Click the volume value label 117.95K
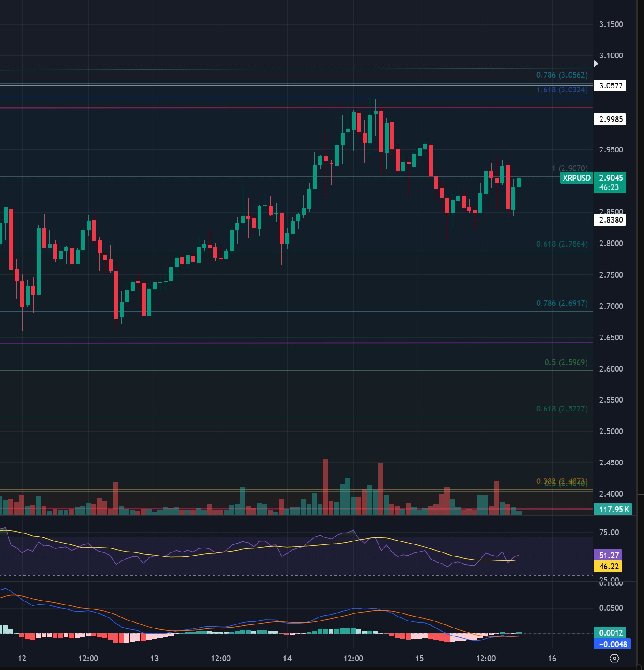Screen dimensions: 644x670 [613, 510]
